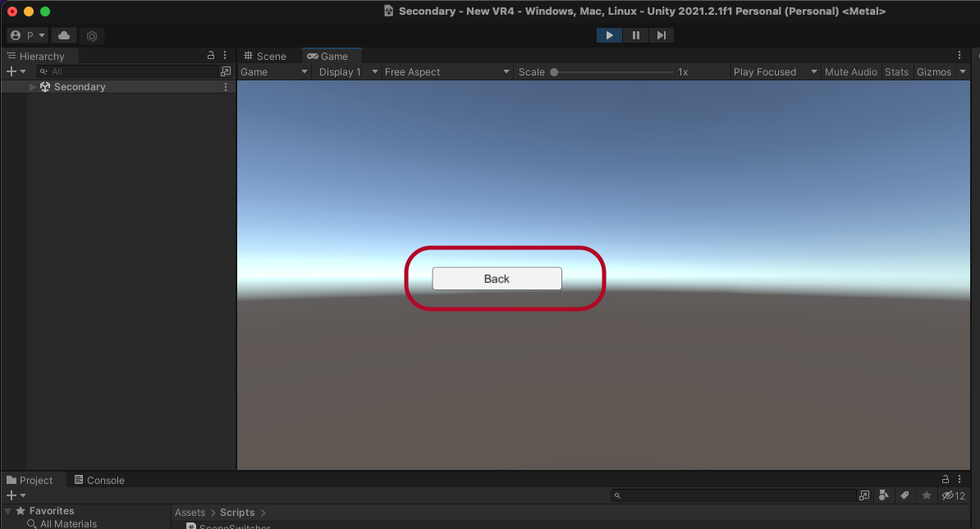Open Plastic SCM version control icon

click(92, 35)
